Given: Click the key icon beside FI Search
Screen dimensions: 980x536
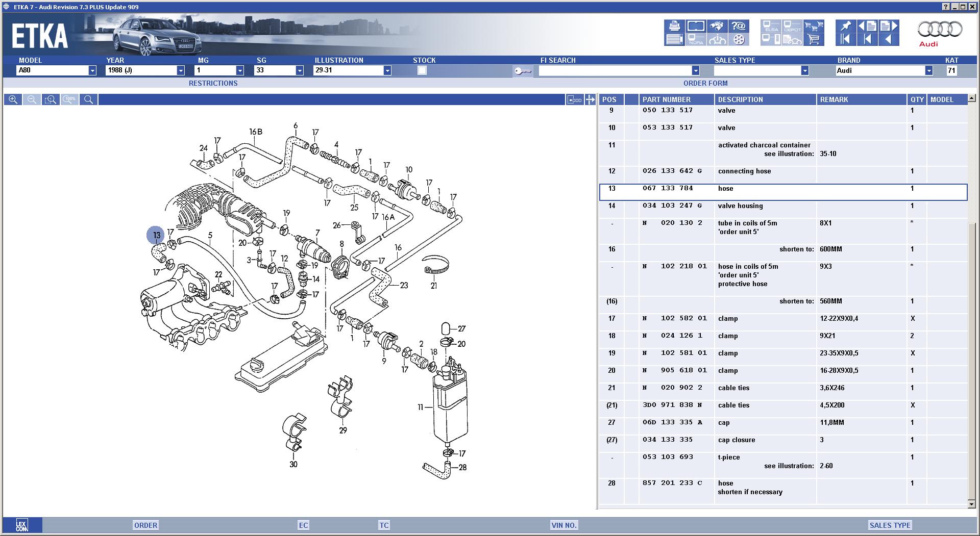Looking at the screenshot, I should tap(522, 71).
